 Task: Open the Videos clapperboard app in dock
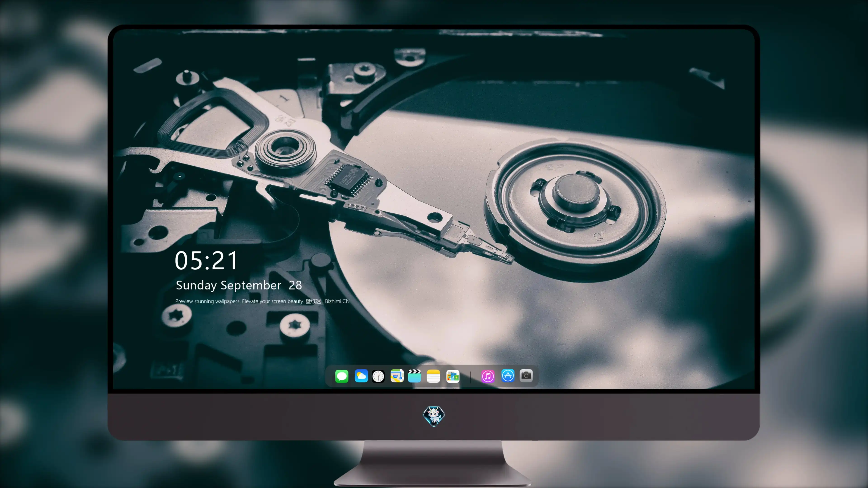click(415, 376)
